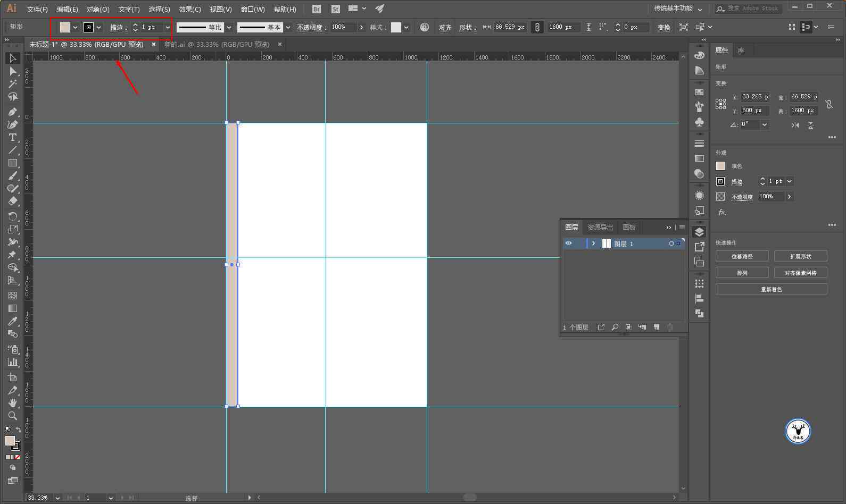Click the 排列 button
846x504 pixels.
coord(742,273)
